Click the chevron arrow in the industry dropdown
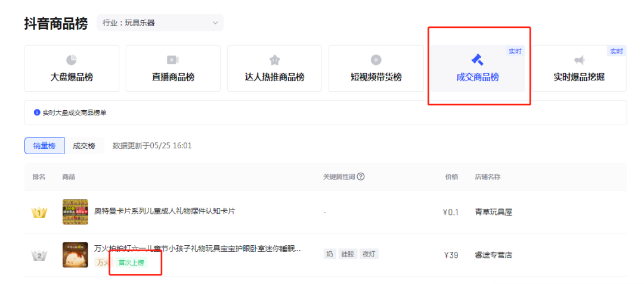Image resolution: width=644 pixels, height=284 pixels. pyautogui.click(x=215, y=23)
